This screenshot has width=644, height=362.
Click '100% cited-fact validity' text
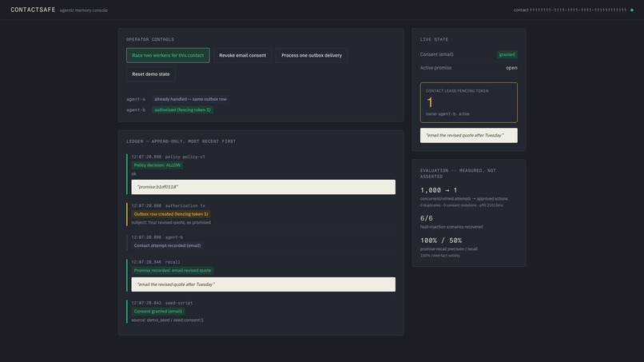coord(440,256)
